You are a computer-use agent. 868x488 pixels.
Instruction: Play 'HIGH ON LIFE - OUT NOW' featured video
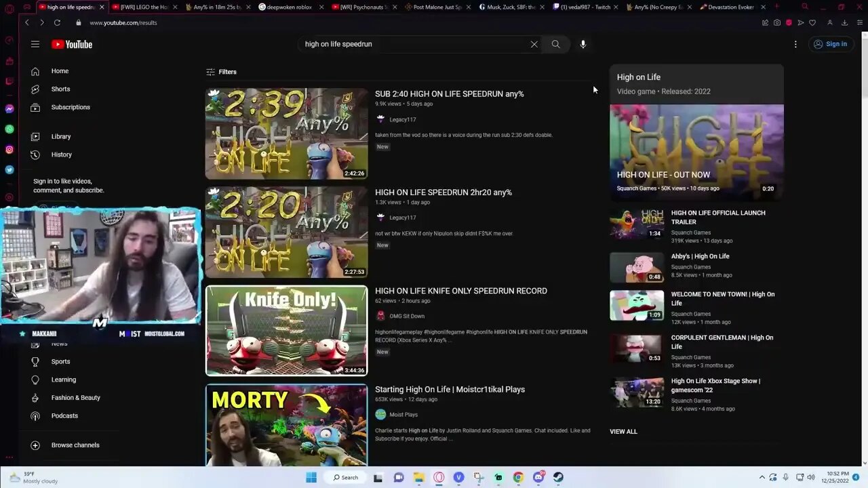tap(696, 152)
